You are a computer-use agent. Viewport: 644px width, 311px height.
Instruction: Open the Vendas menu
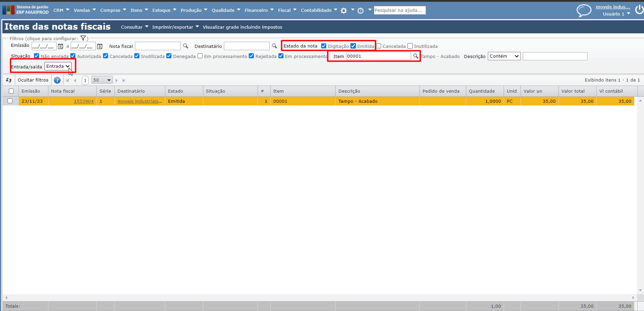point(85,10)
